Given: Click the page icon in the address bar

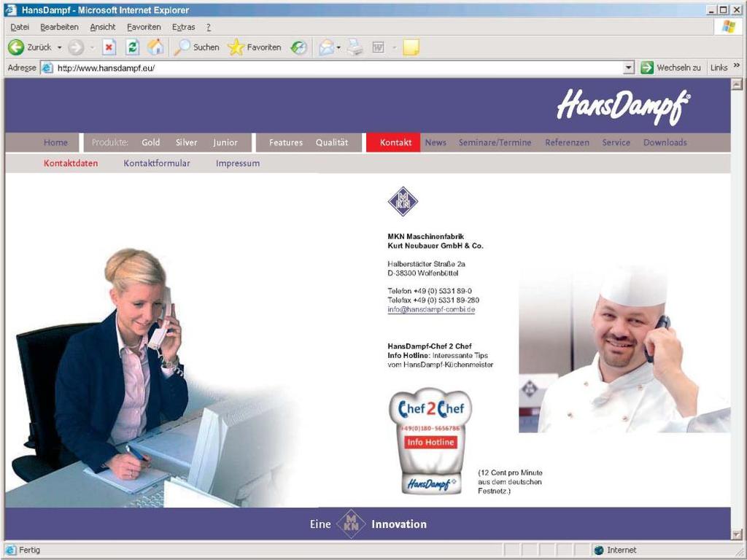Looking at the screenshot, I should (47, 68).
